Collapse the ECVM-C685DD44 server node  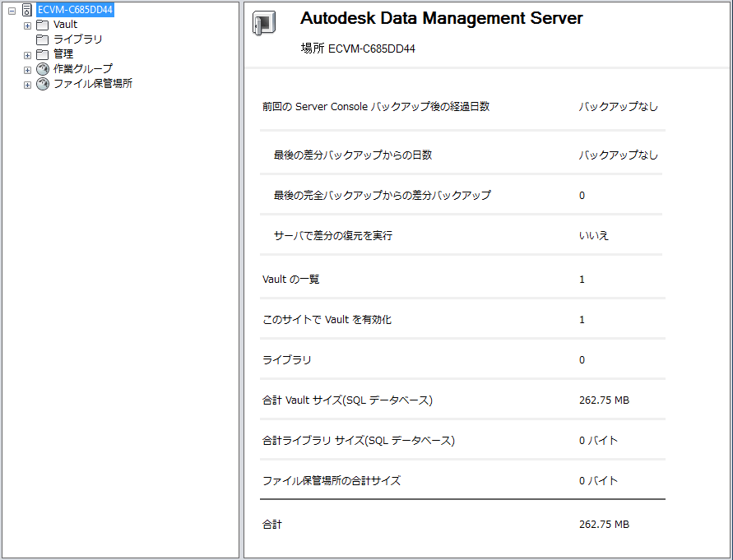click(12, 11)
